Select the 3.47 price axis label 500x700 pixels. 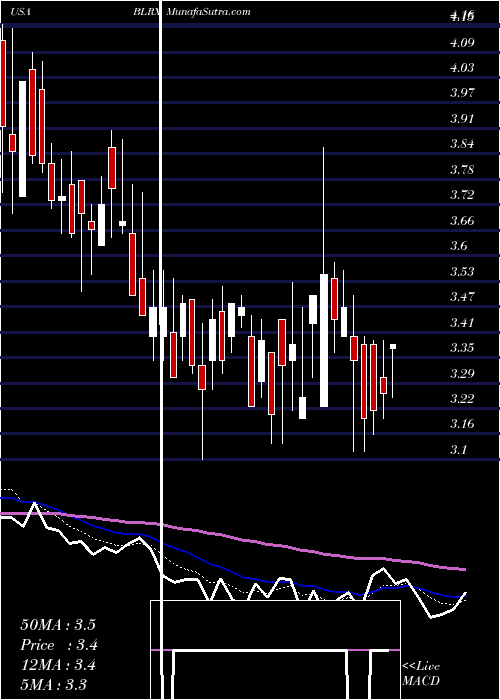point(462,296)
